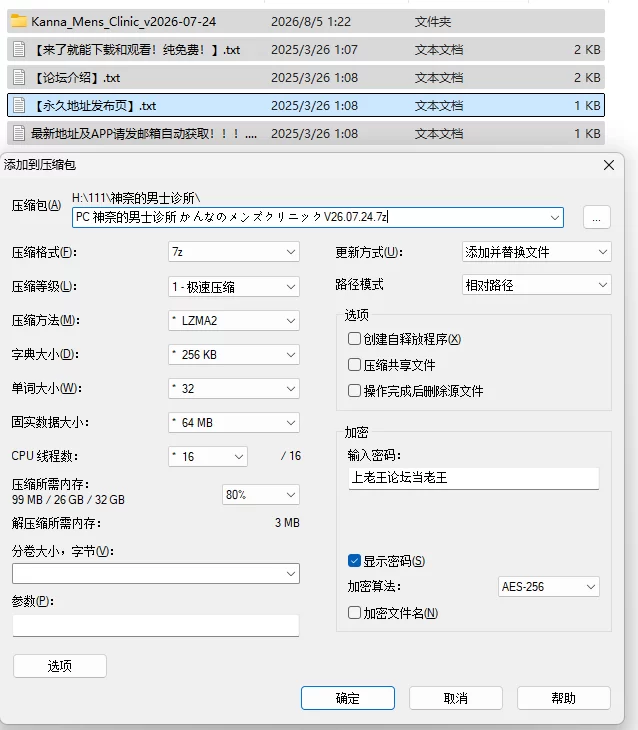Open the 路径模式 相对路径 dropdown
Screen dimensions: 638x730
pos(536,285)
